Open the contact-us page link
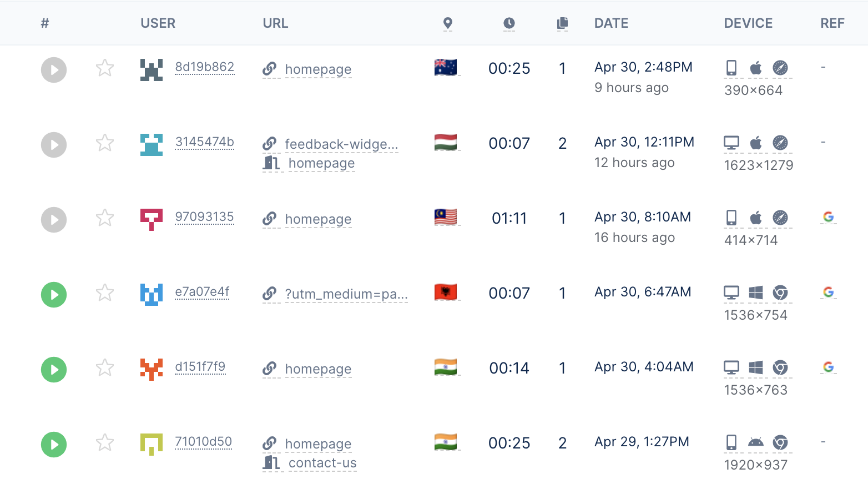Viewport: 868px width, 494px height. coord(322,462)
